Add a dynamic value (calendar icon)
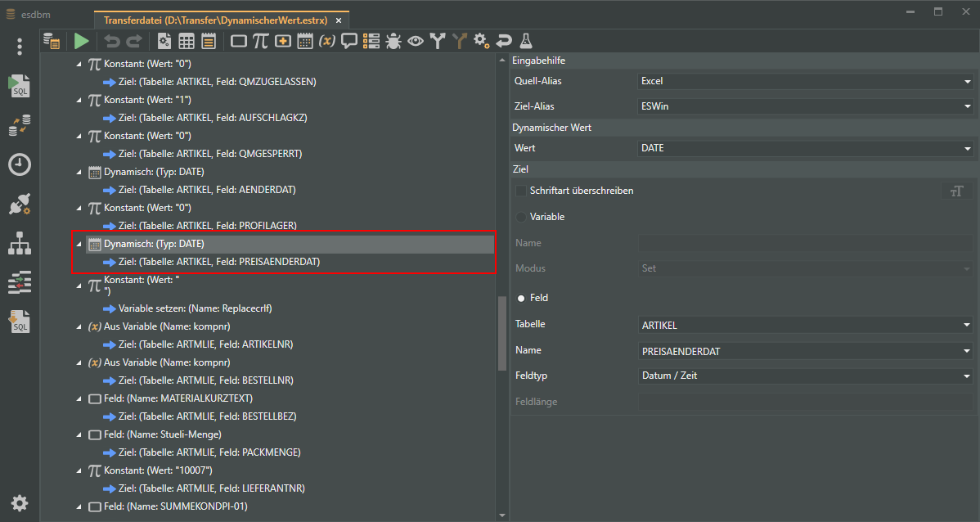The width and height of the screenshot is (980, 522). tap(305, 41)
